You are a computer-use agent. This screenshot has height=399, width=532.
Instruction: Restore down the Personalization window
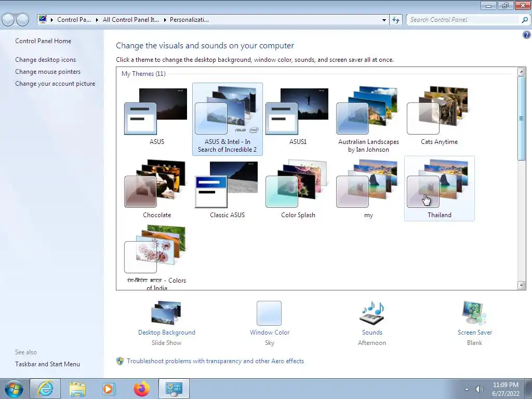coord(506,5)
